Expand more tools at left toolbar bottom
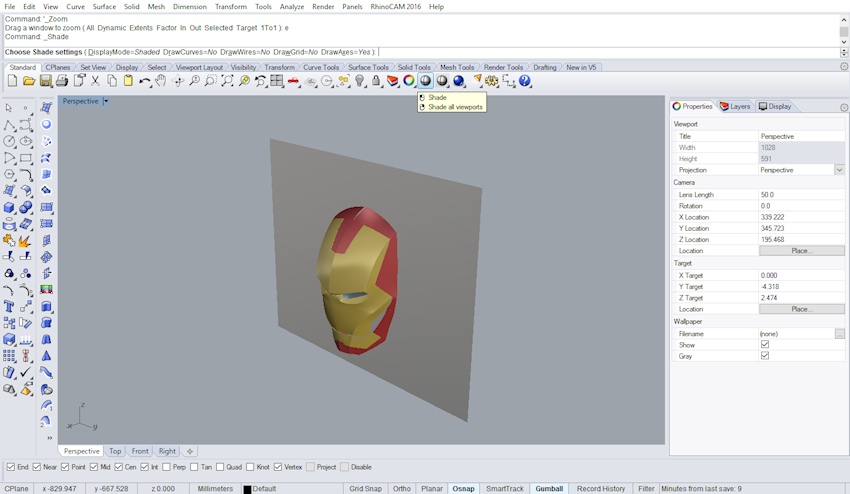 pyautogui.click(x=48, y=438)
